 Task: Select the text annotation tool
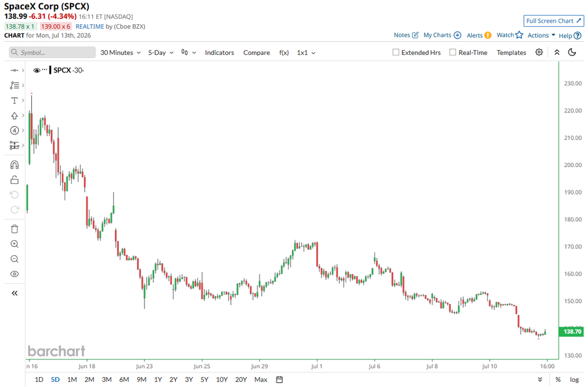[x=14, y=101]
